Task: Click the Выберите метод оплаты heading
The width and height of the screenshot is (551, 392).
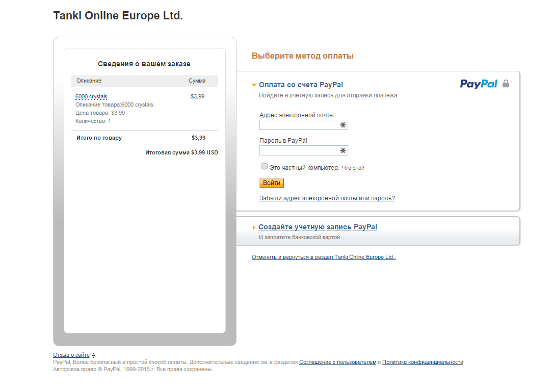Action: point(303,56)
